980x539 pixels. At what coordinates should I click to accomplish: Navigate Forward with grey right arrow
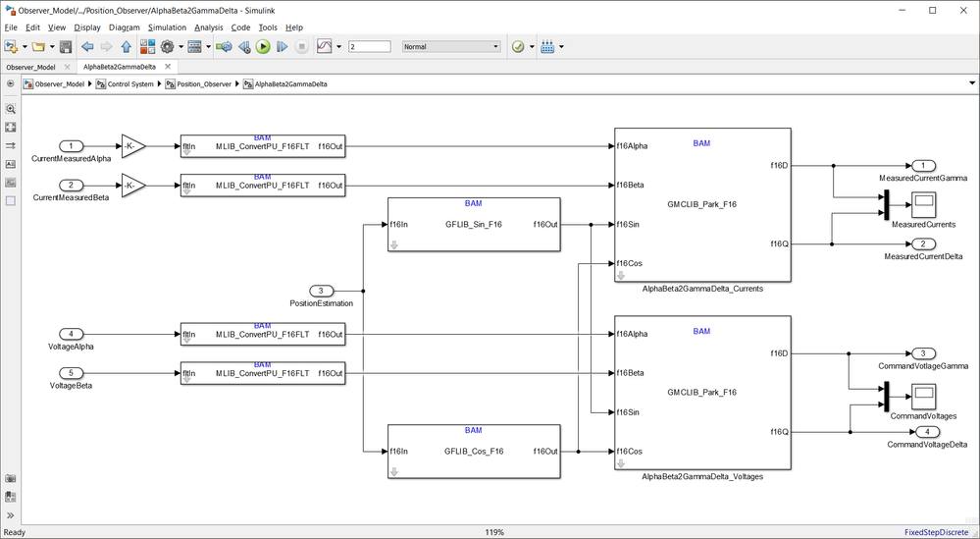tap(106, 46)
